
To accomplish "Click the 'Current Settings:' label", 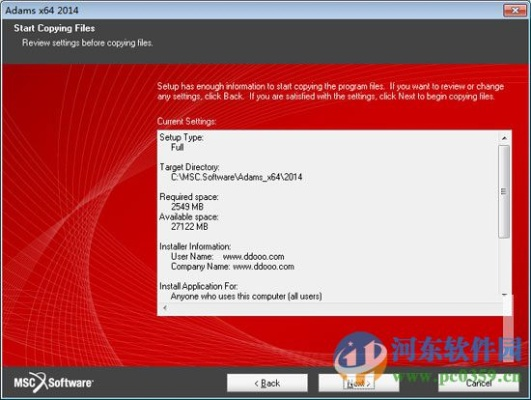I will (186, 121).
